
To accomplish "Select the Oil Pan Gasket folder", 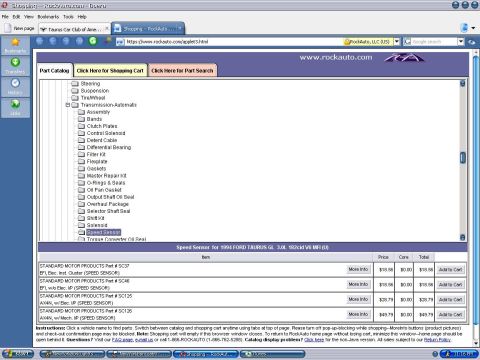I will (x=104, y=190).
